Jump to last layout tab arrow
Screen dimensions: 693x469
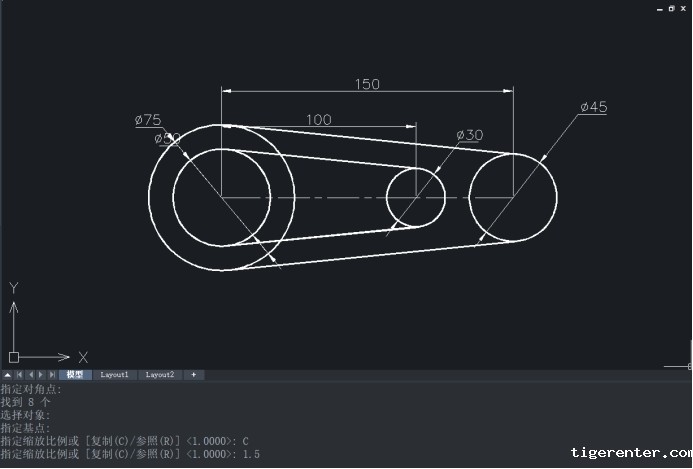pyautogui.click(x=52, y=375)
